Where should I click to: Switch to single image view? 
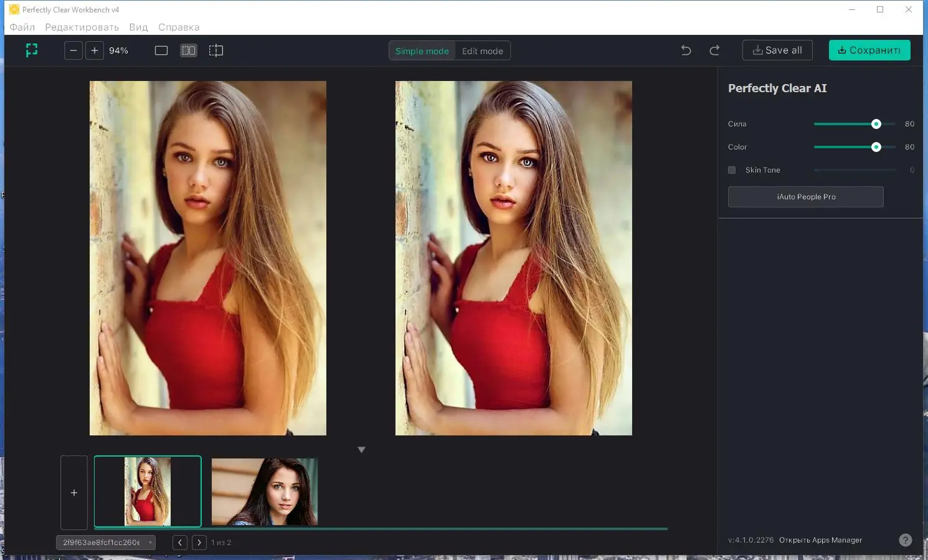pos(161,50)
